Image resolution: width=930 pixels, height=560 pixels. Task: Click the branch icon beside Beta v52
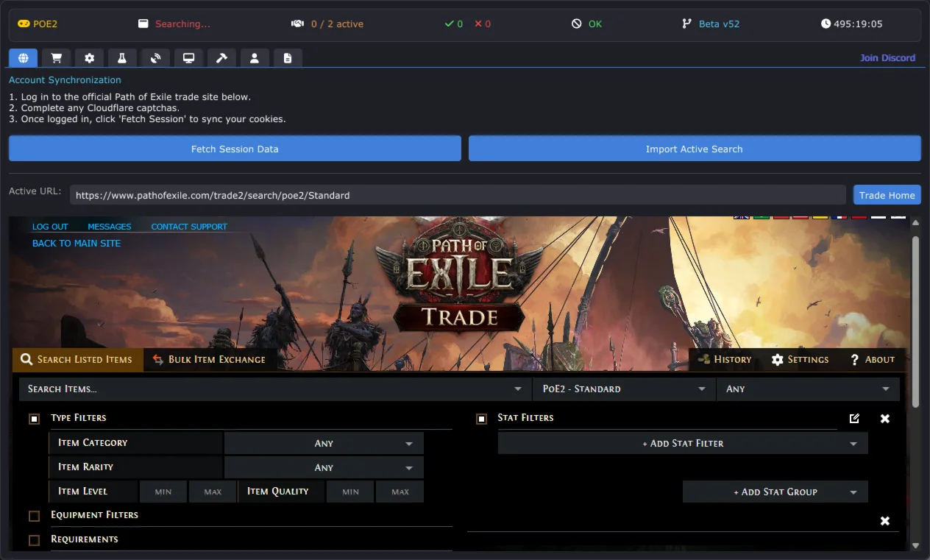pyautogui.click(x=687, y=24)
